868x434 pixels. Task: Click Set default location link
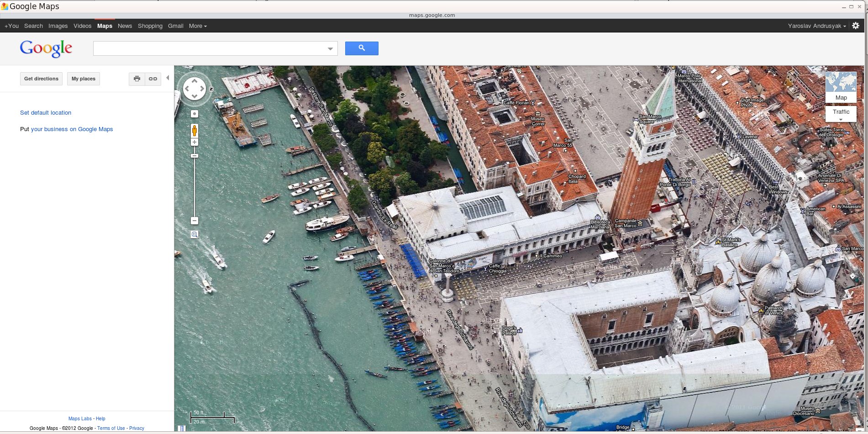pyautogui.click(x=46, y=113)
